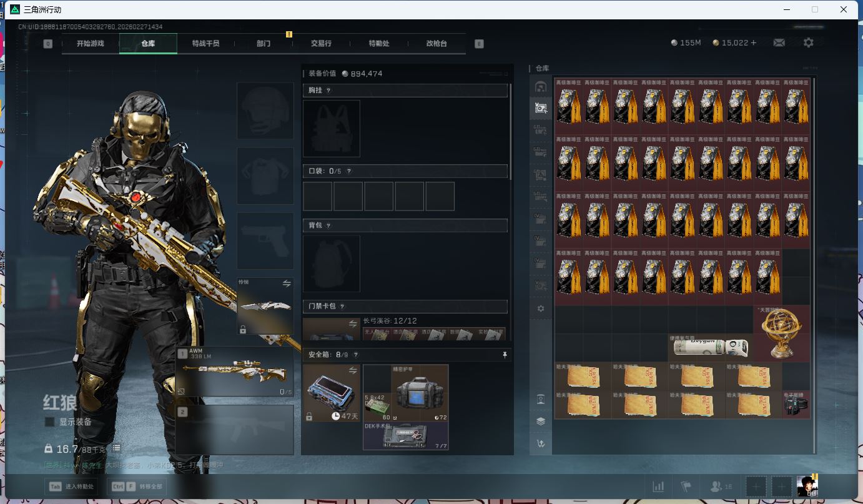The image size is (863, 504).
Task: Open game settings gear in top bar
Action: click(808, 42)
